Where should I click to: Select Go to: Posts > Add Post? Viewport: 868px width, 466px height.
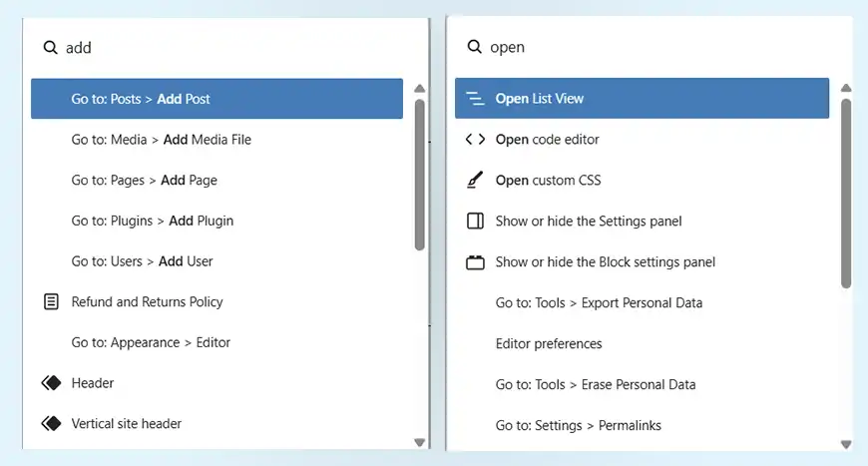click(x=141, y=99)
